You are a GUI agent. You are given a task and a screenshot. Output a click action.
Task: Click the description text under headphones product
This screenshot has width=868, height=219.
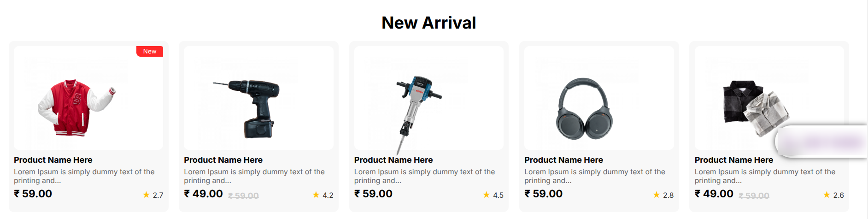[595, 176]
